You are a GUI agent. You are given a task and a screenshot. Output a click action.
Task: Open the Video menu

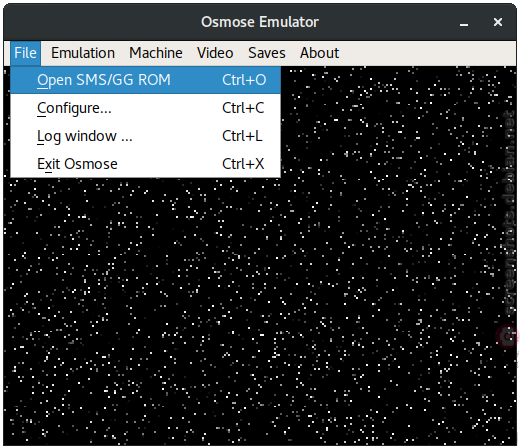point(215,53)
